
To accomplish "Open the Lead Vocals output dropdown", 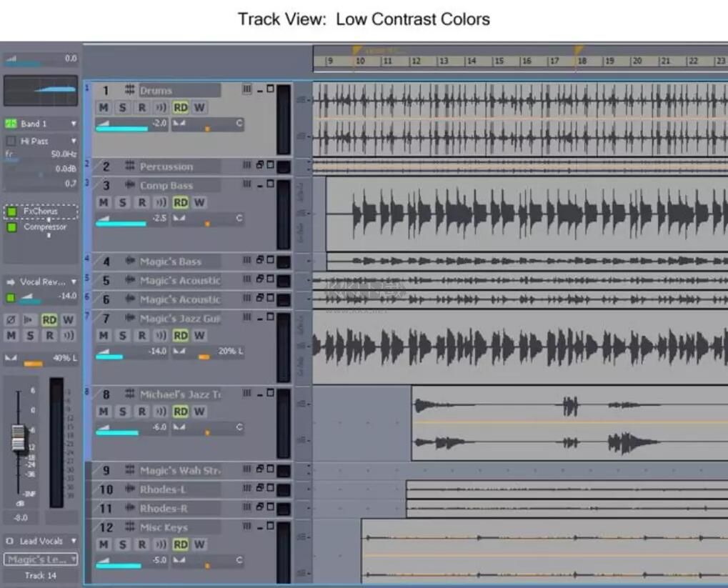I will pos(75,541).
